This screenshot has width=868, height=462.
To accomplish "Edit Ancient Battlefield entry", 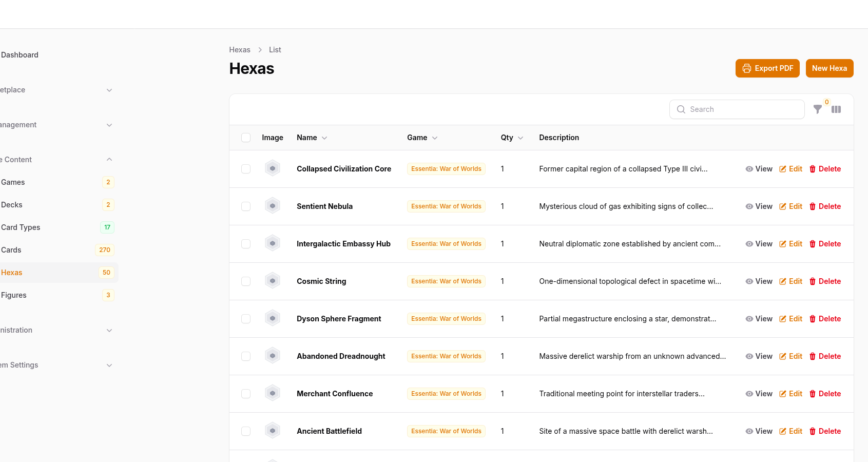I will tap(790, 431).
